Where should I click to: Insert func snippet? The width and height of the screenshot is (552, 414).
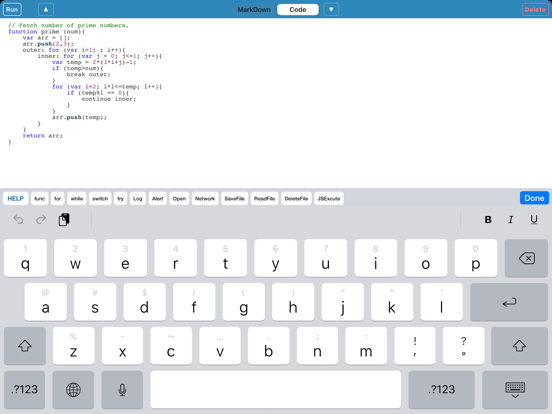coord(39,199)
